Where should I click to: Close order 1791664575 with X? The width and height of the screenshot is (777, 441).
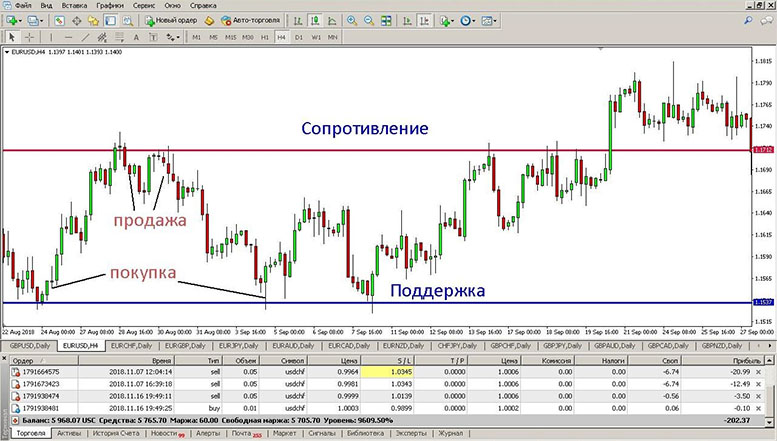pyautogui.click(x=758, y=372)
